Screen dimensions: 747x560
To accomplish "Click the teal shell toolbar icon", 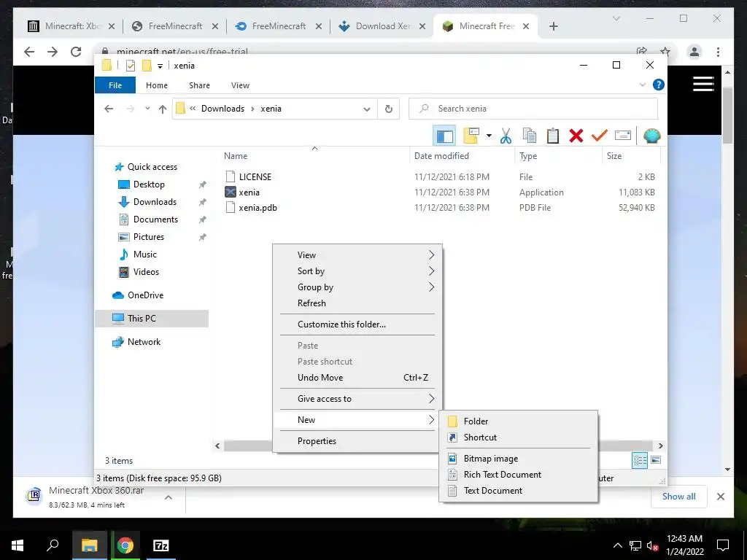I will click(x=651, y=136).
